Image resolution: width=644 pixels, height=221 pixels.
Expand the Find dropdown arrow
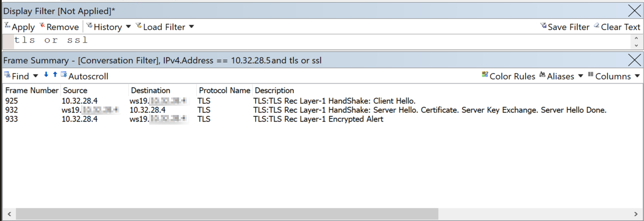[x=35, y=76]
